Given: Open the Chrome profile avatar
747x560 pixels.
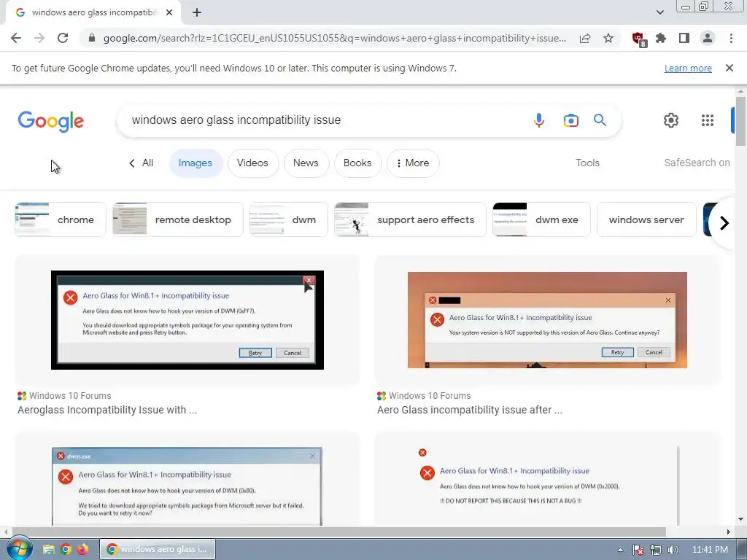Looking at the screenshot, I should click(x=708, y=38).
